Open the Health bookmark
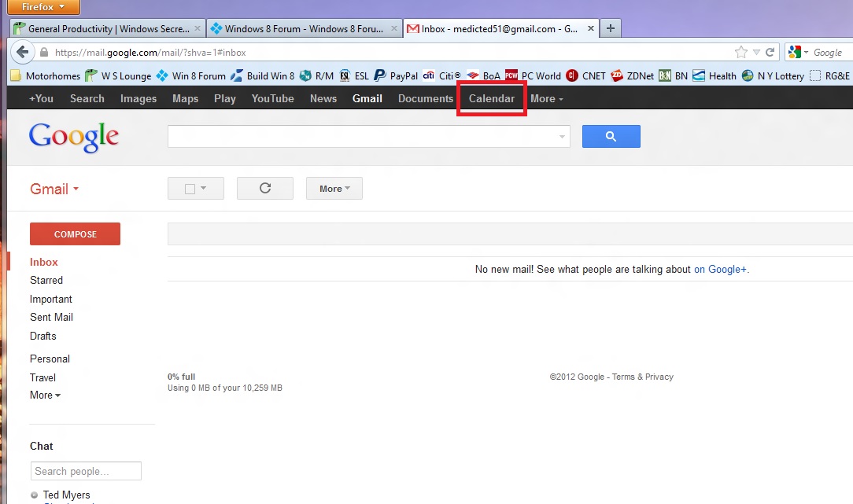The width and height of the screenshot is (853, 504). click(715, 76)
